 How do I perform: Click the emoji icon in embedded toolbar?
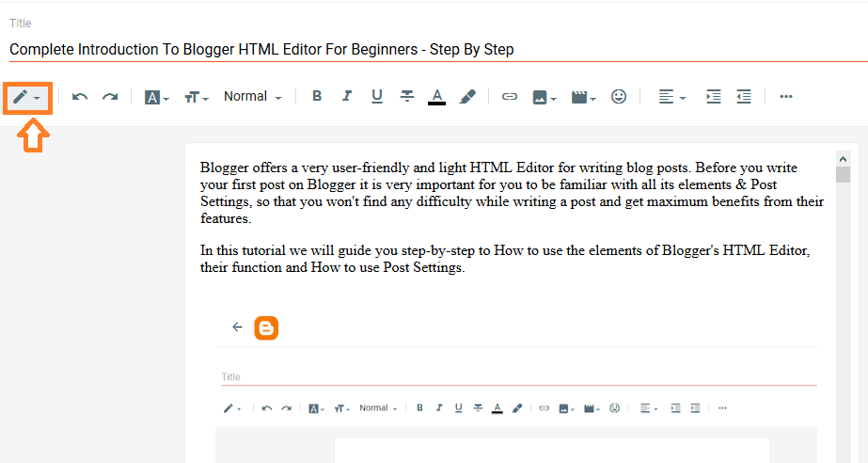[x=614, y=408]
